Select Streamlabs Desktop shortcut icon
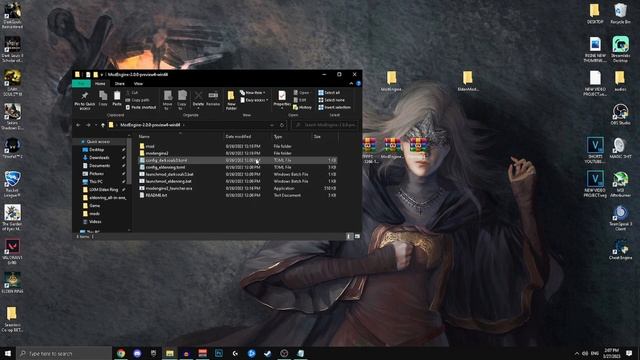The height and width of the screenshot is (360, 640). click(x=620, y=49)
